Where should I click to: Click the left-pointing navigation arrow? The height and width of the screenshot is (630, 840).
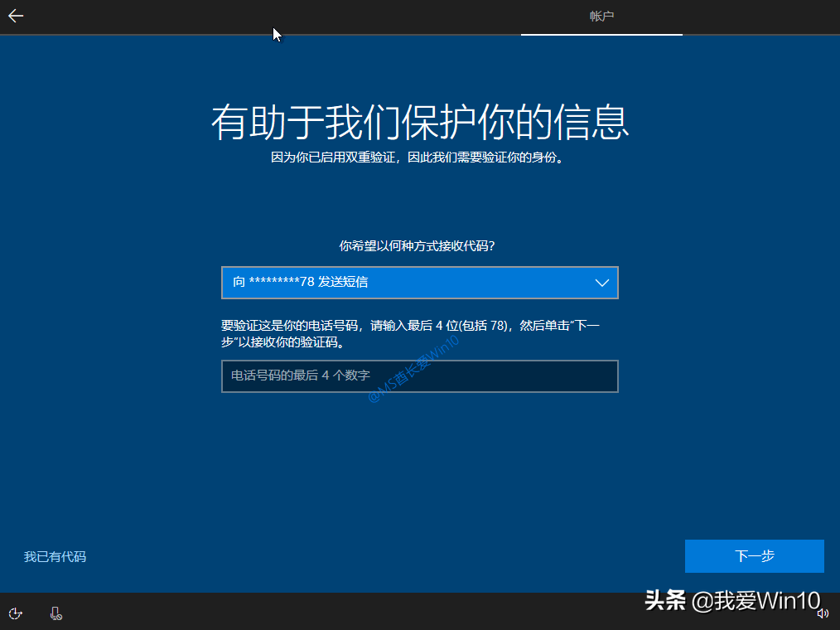[x=16, y=15]
